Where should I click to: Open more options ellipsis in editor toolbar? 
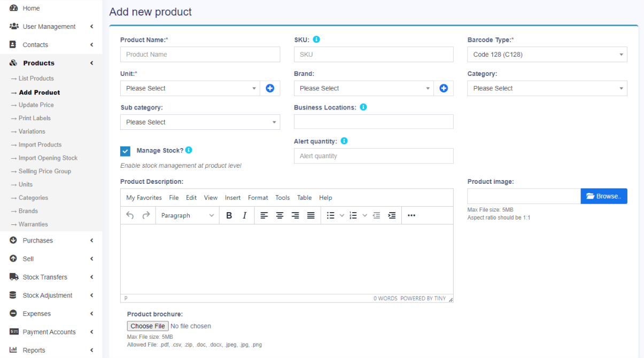pyautogui.click(x=412, y=215)
